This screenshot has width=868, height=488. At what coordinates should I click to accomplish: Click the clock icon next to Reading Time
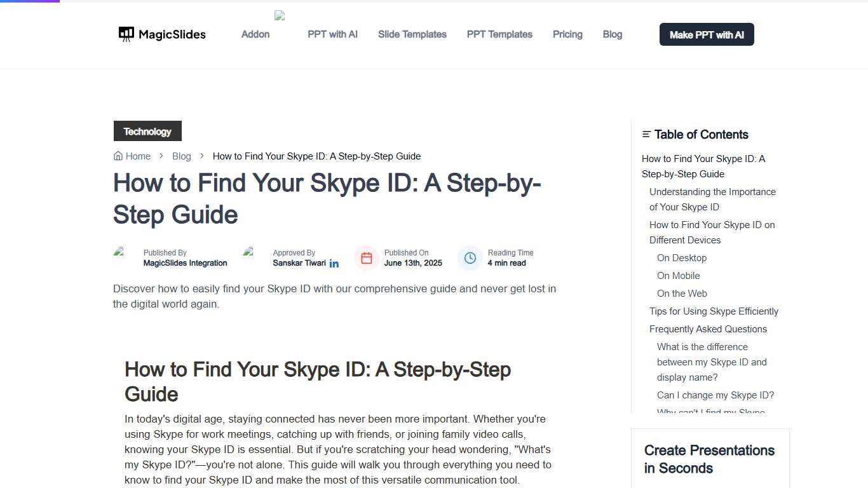(470, 258)
